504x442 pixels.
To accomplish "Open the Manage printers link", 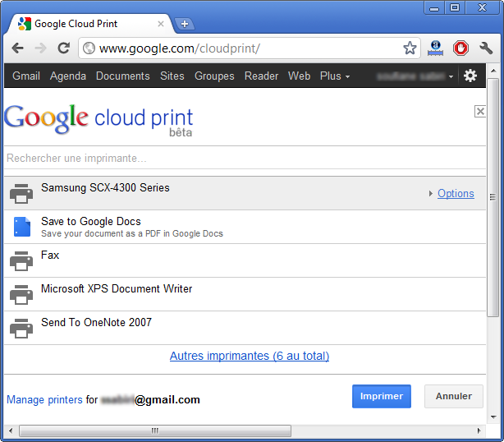I will pyautogui.click(x=44, y=399).
